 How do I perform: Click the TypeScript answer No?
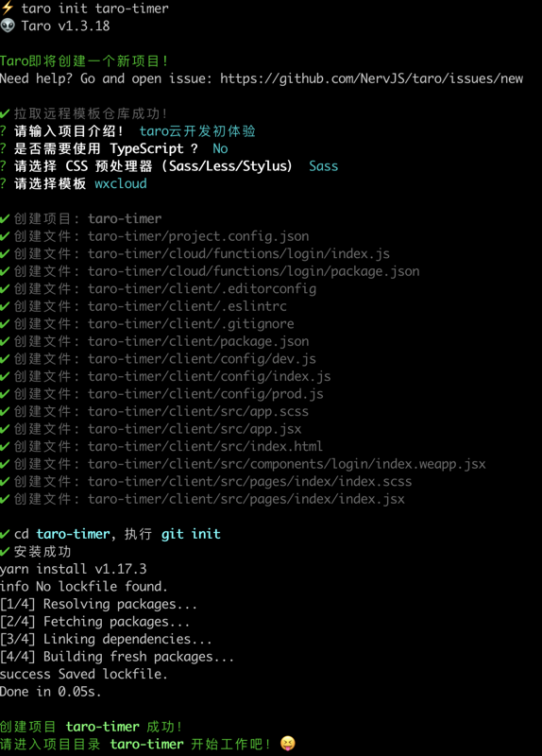point(220,148)
